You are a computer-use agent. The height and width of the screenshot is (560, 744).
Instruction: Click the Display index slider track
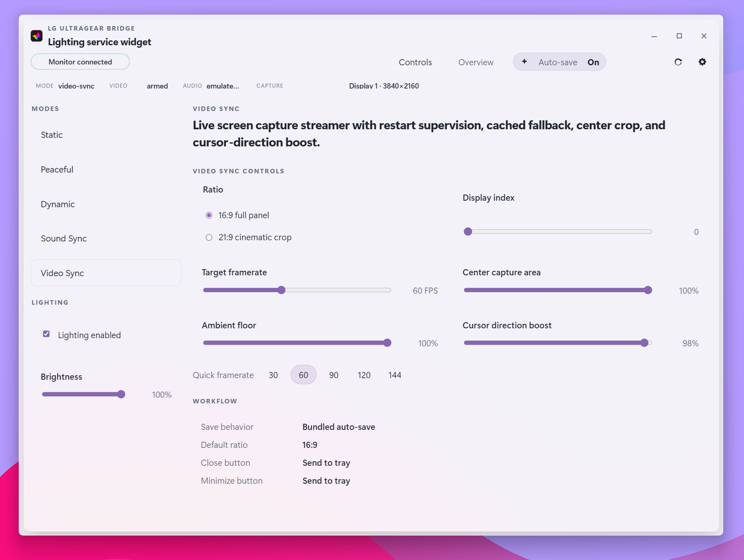point(558,232)
